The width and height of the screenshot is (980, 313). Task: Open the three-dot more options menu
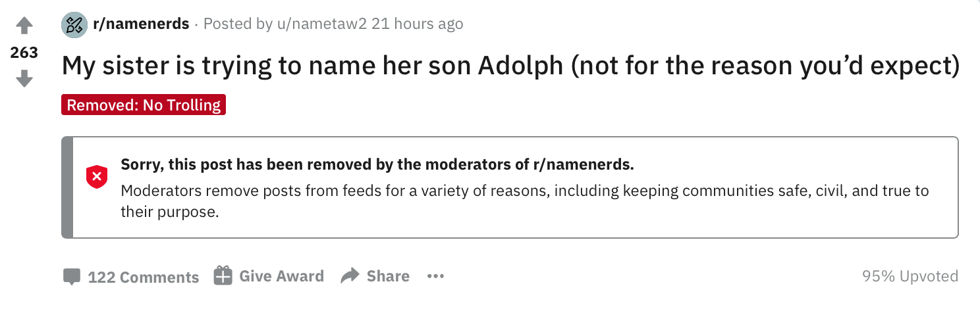click(435, 276)
